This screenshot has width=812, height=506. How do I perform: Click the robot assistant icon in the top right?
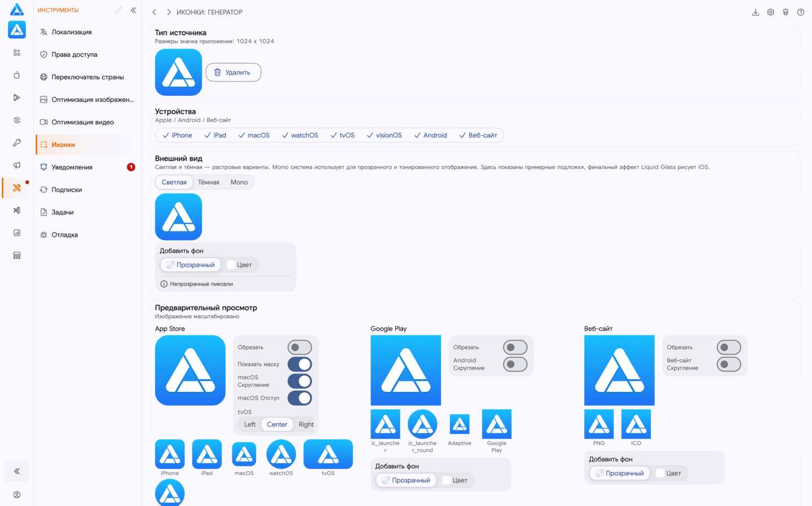point(785,12)
